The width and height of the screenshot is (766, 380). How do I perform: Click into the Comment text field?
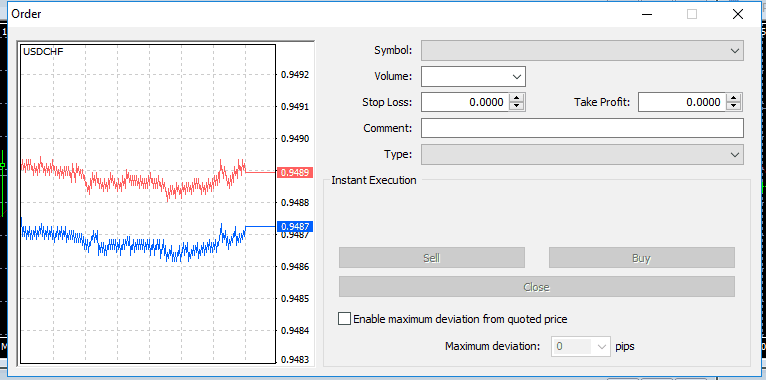click(582, 128)
